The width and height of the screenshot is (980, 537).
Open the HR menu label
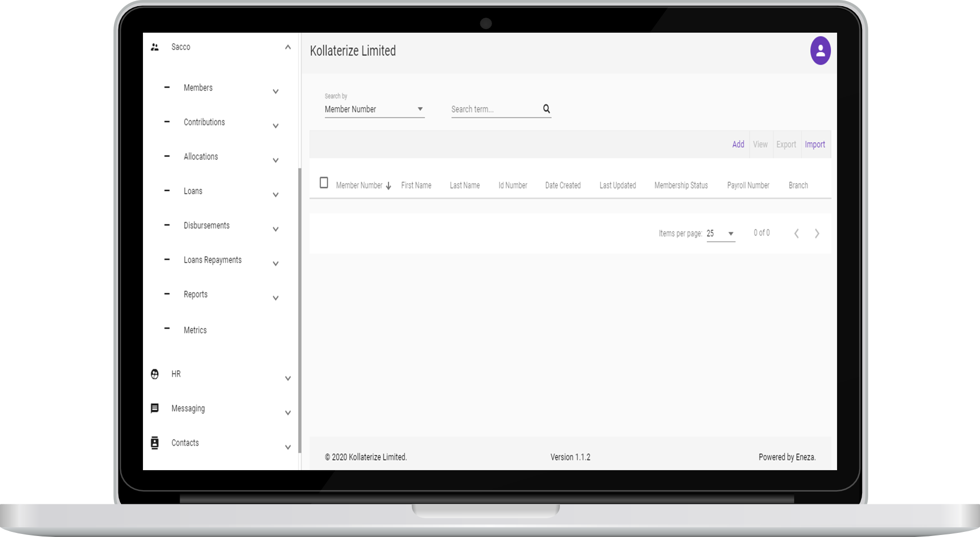point(176,374)
